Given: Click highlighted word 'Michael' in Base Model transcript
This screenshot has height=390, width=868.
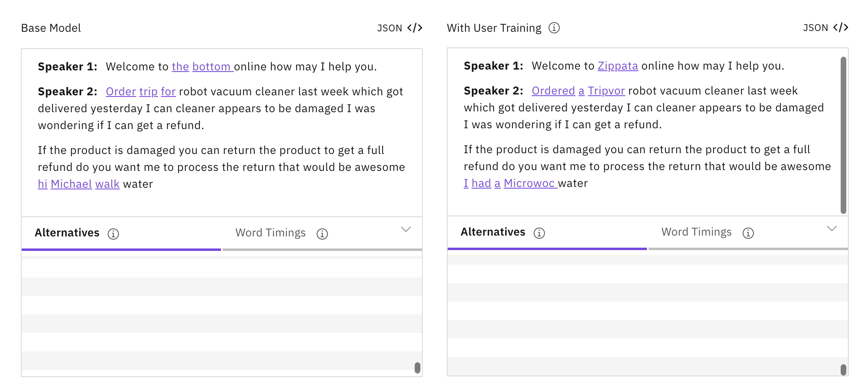Looking at the screenshot, I should click(x=71, y=184).
